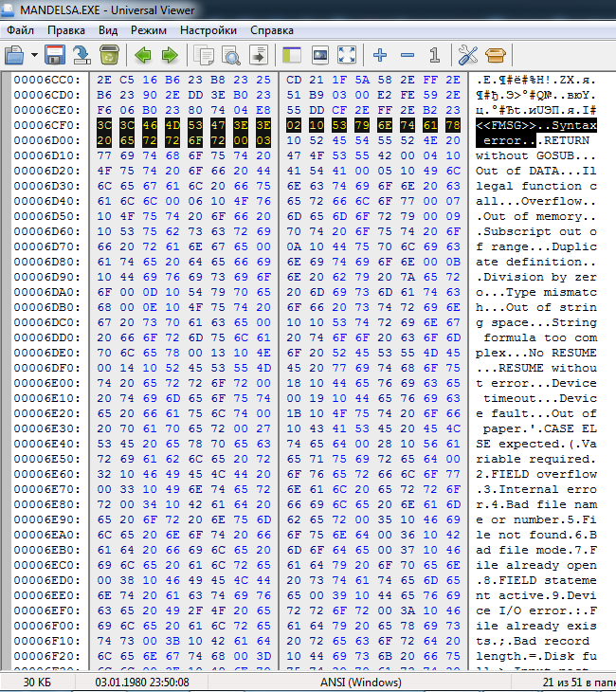
Task: Expand the Open file dropdown arrow
Action: 34,55
